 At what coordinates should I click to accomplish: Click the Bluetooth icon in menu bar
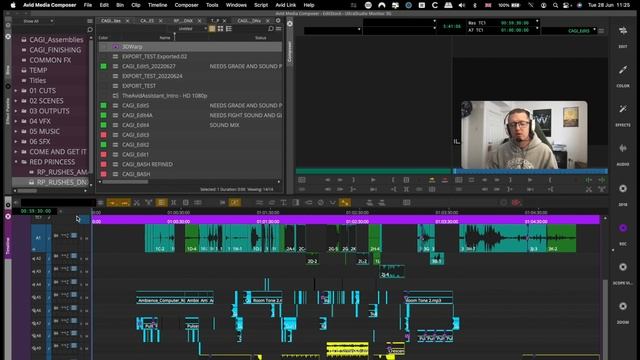[474, 5]
